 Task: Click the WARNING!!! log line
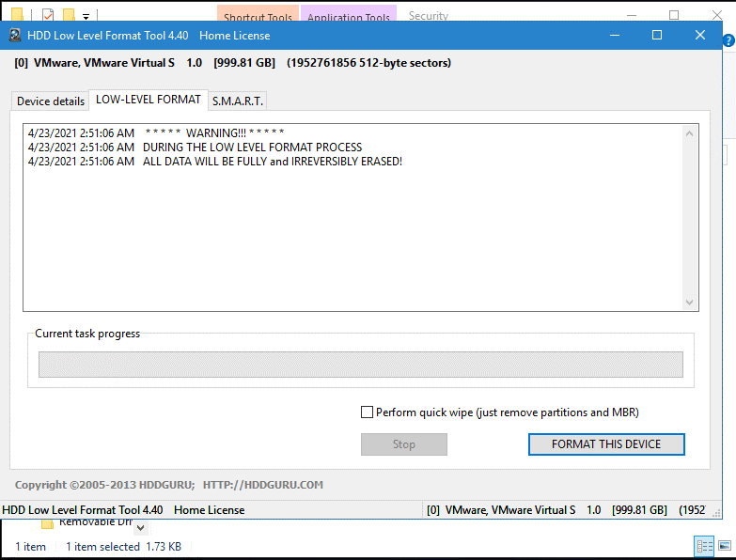tap(156, 133)
